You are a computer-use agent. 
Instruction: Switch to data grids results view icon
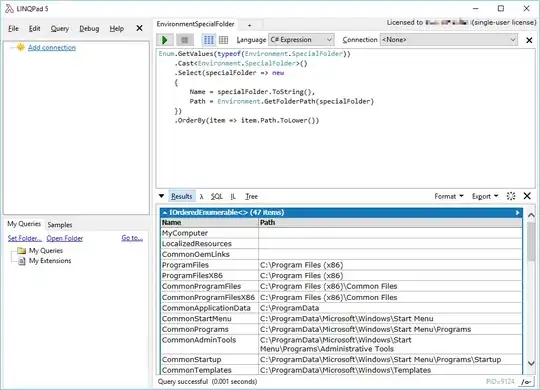[x=223, y=40]
